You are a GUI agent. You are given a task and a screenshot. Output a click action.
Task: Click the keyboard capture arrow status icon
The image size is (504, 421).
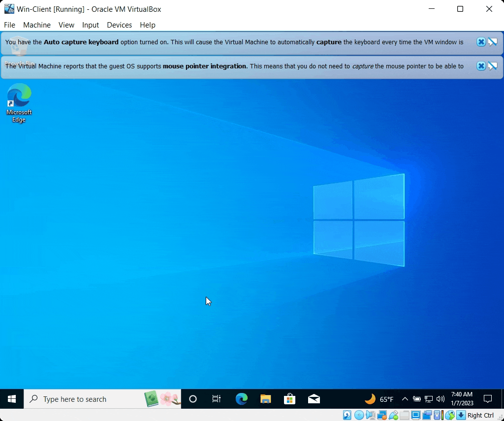point(461,415)
